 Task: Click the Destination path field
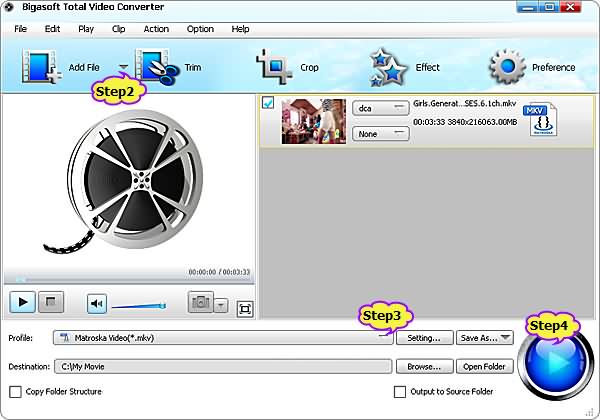pyautogui.click(x=223, y=366)
